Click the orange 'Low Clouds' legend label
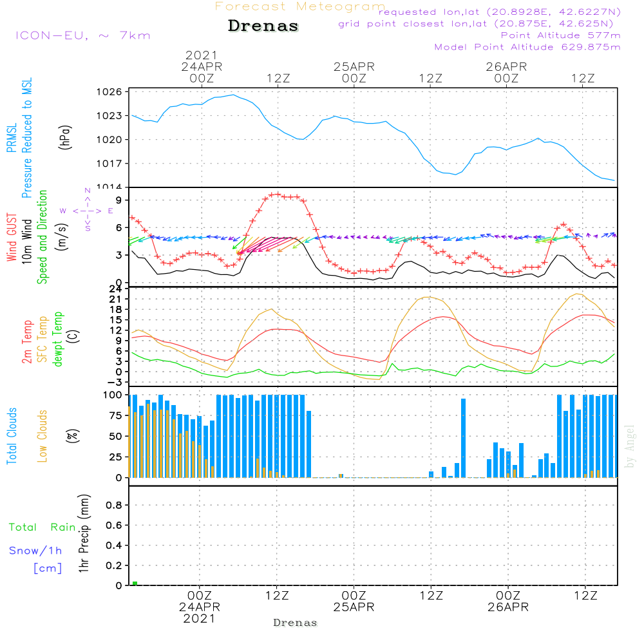 click(x=43, y=436)
